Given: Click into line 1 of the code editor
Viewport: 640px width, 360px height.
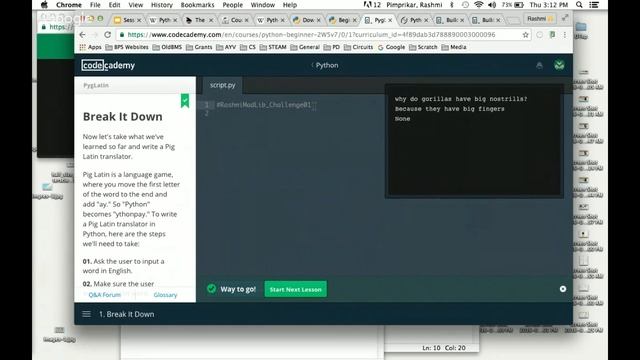Looking at the screenshot, I should [x=264, y=105].
